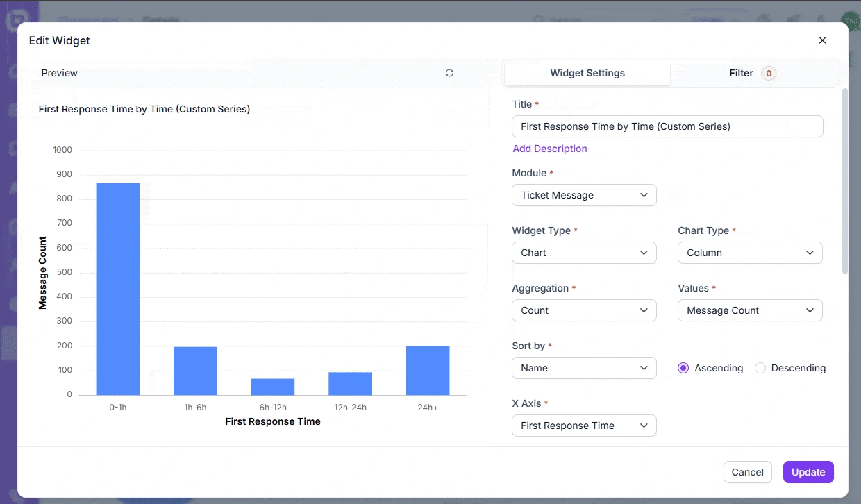Switch to the Widget Settings tab
The width and height of the screenshot is (861, 504).
click(587, 73)
